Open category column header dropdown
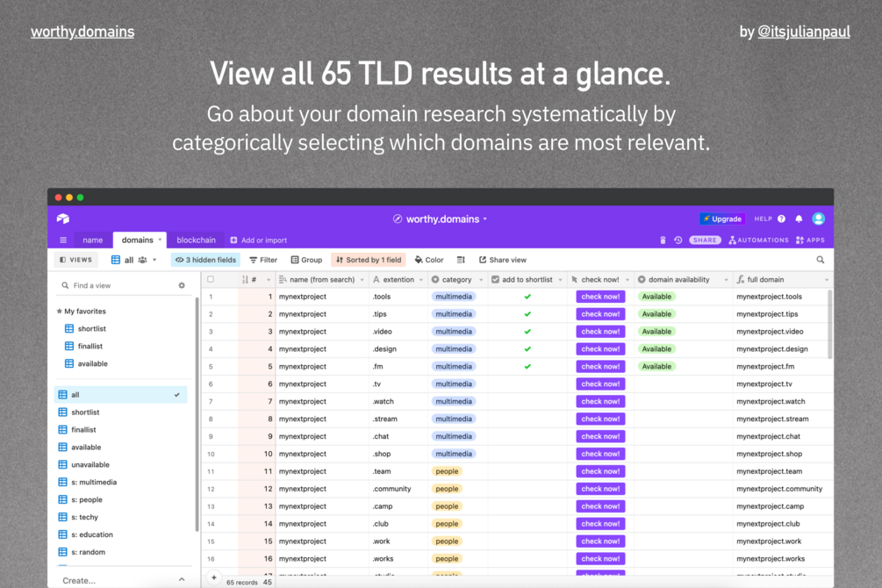The image size is (882, 588). point(481,280)
